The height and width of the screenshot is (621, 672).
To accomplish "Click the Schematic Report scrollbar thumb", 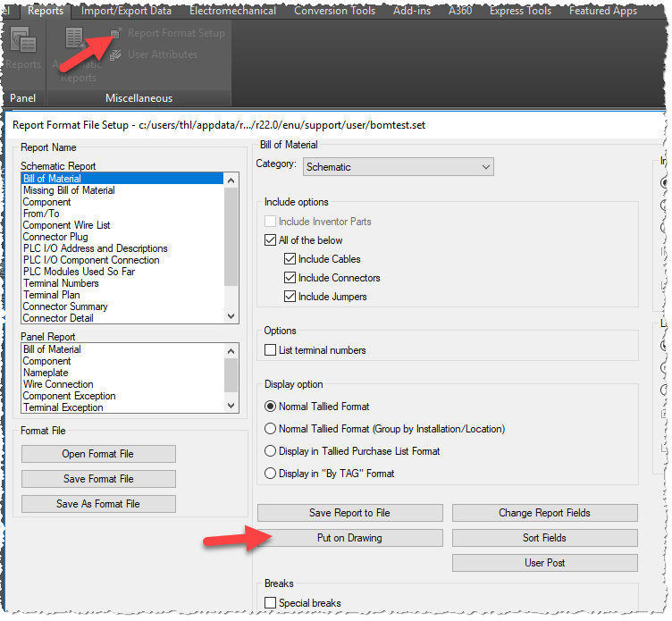I will pyautogui.click(x=231, y=237).
